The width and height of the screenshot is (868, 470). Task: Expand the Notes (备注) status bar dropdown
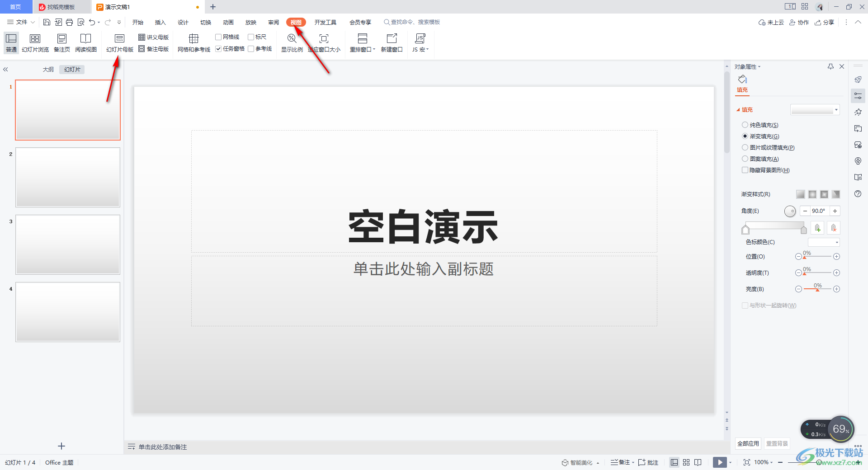tap(623, 462)
